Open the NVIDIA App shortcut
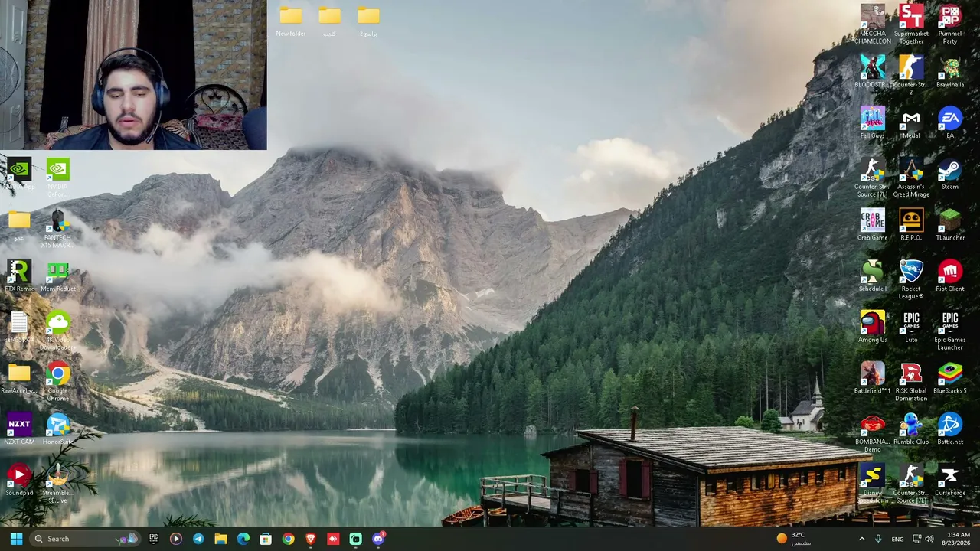 19,174
